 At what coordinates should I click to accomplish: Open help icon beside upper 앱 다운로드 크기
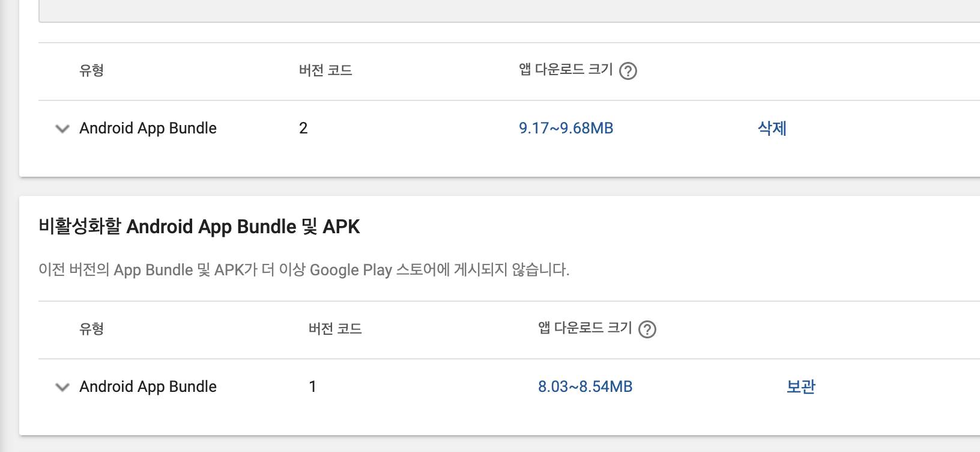(628, 71)
